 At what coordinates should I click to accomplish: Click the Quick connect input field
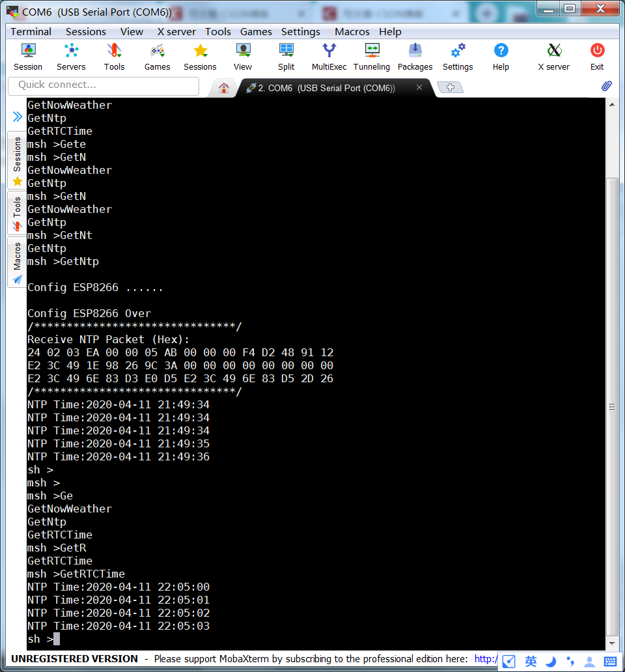[103, 85]
